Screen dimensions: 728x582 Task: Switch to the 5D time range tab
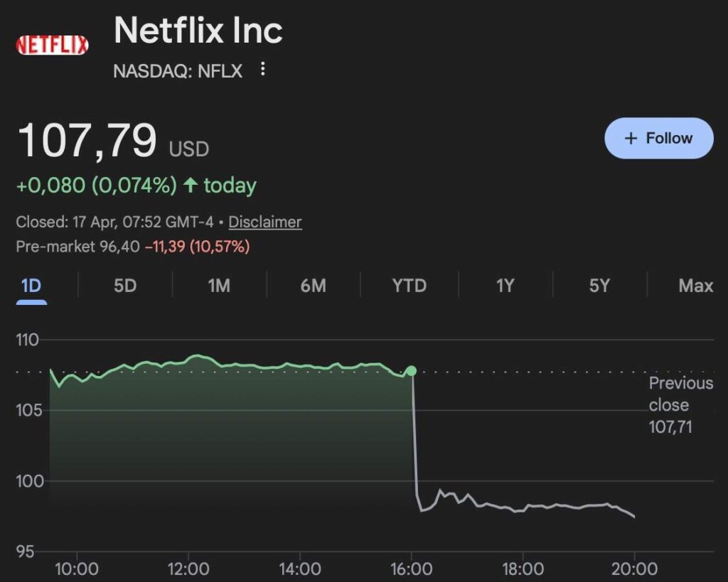[x=125, y=286]
